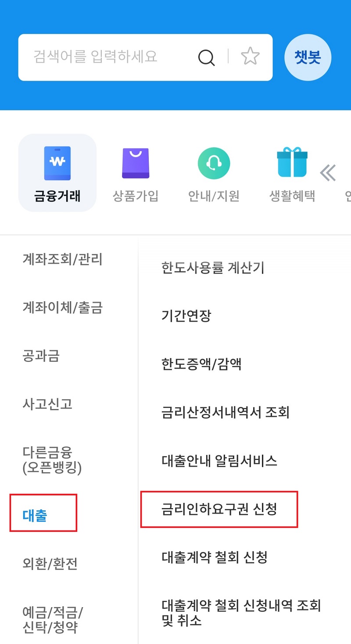This screenshot has width=351, height=644.
Task: Type in the 검색어를 입력하세요 field
Action: tap(105, 57)
